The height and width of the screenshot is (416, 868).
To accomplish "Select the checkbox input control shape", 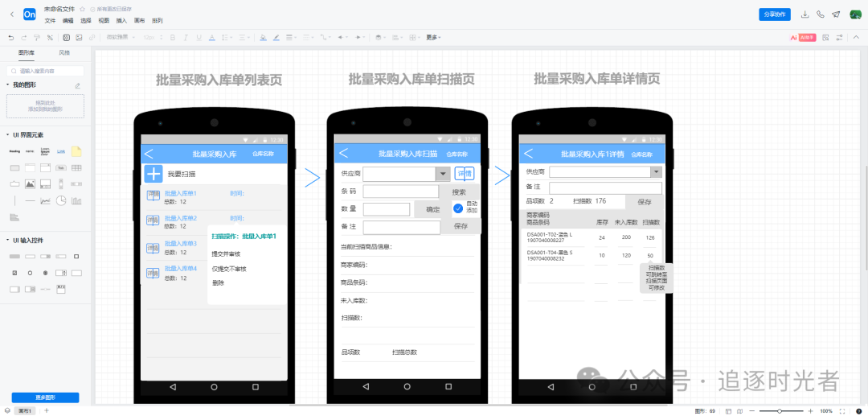I will point(14,273).
